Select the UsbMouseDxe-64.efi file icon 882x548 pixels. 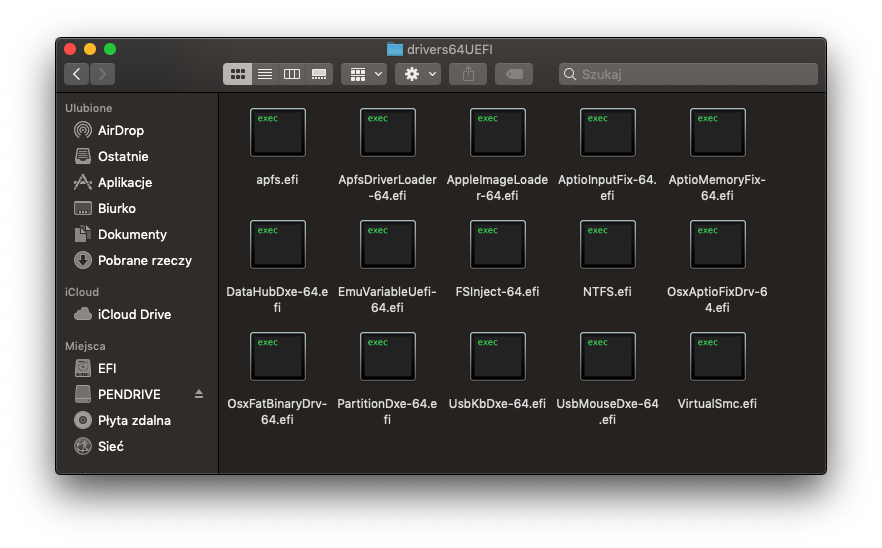(x=608, y=357)
